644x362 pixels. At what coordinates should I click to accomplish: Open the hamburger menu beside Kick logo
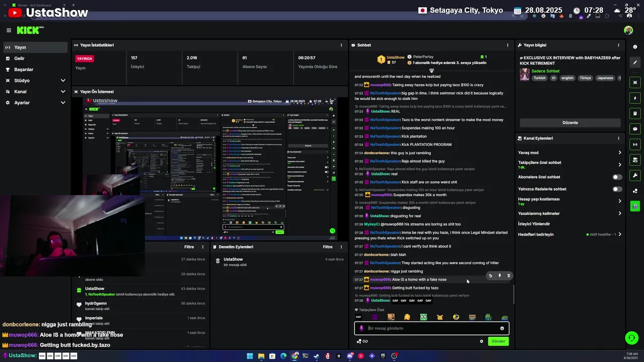(x=9, y=30)
